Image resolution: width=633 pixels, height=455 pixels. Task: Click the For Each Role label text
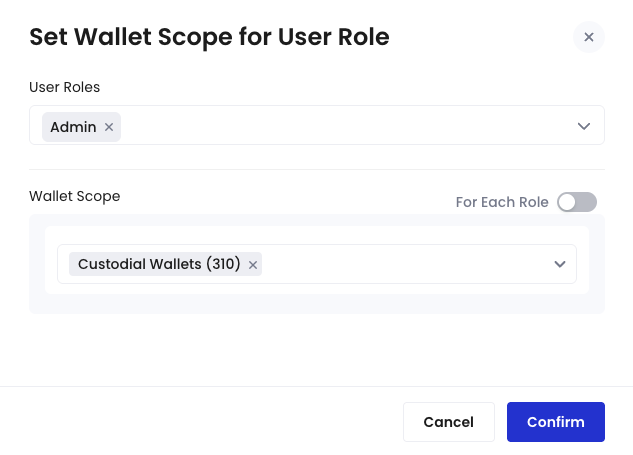[502, 202]
